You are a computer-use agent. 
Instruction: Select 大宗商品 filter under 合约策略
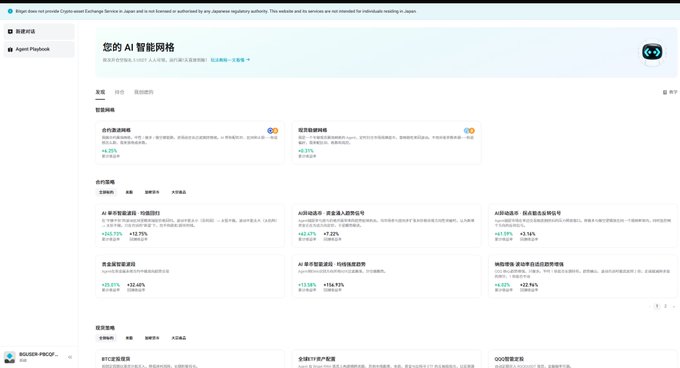pyautogui.click(x=179, y=192)
